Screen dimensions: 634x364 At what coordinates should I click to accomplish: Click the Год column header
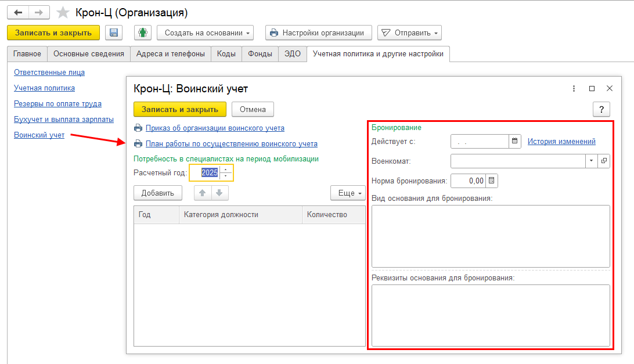pyautogui.click(x=157, y=215)
